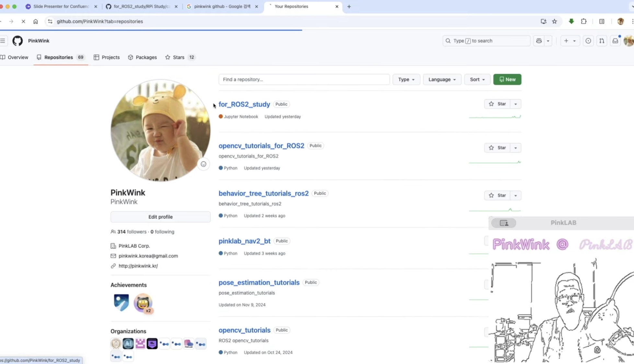634x364 pixels.
Task: Open the Sort dropdown
Action: point(477,79)
